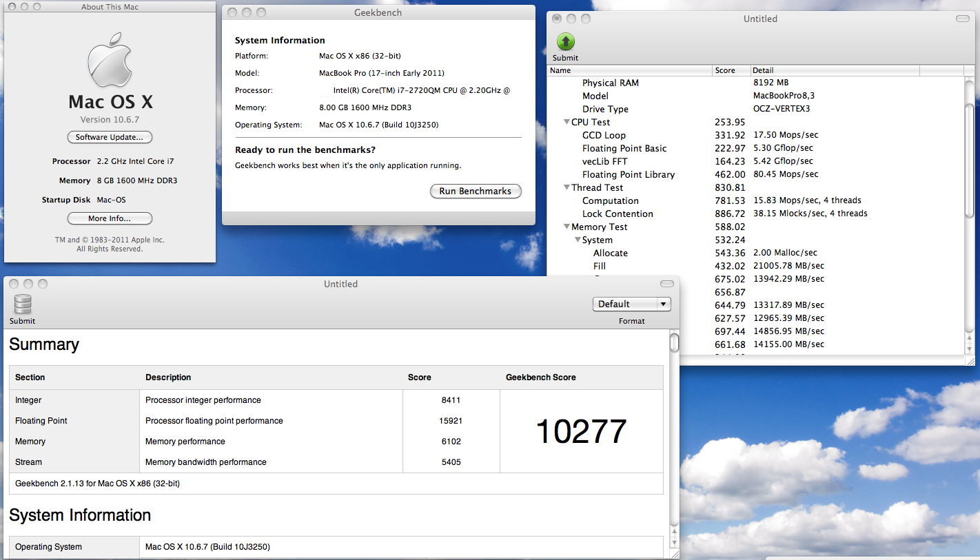
Task: Click Version 10.6.7 text in About This Mac
Action: pos(110,120)
